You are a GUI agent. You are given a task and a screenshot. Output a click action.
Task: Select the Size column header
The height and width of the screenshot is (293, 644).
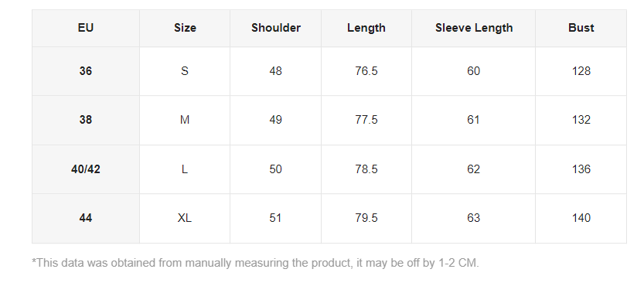185,28
